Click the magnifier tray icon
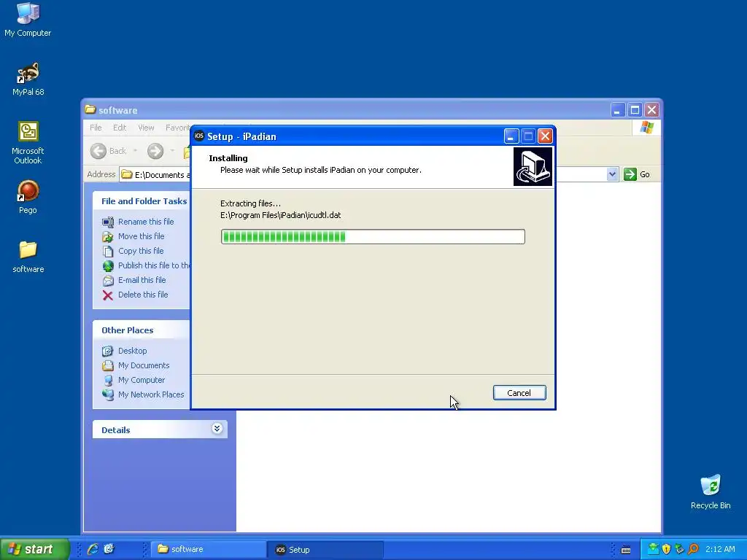 (693, 549)
